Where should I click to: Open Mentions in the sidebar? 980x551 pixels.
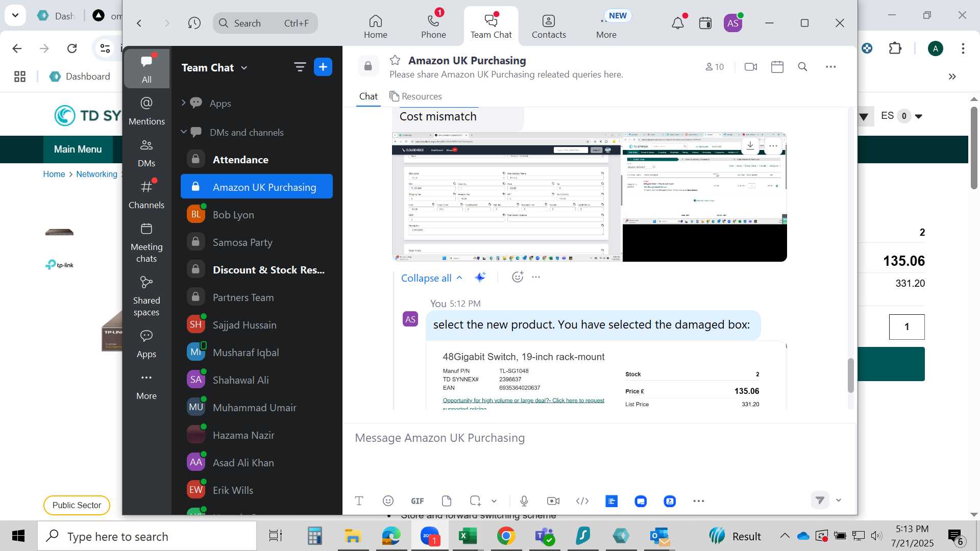[146, 110]
